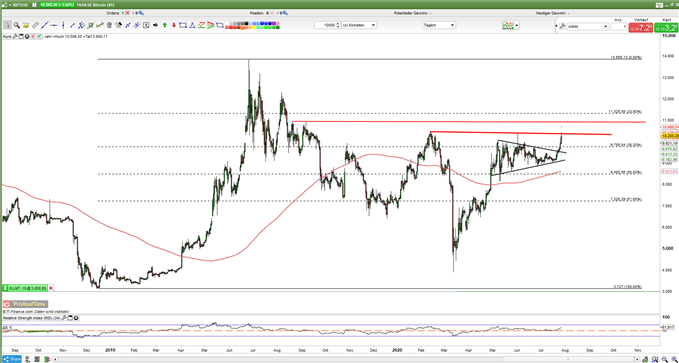This screenshot has width=679, height=363.
Task: Pick the black color swatch
Action: click(x=246, y=23)
